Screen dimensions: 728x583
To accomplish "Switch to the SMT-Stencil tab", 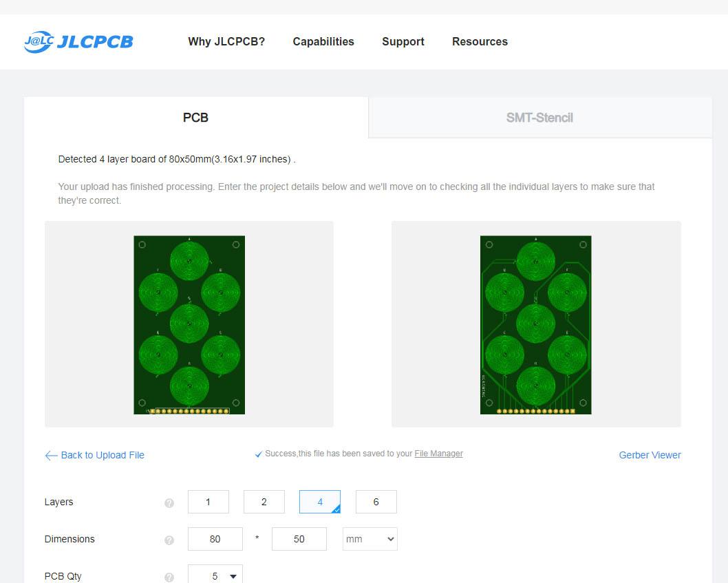I will (x=540, y=118).
